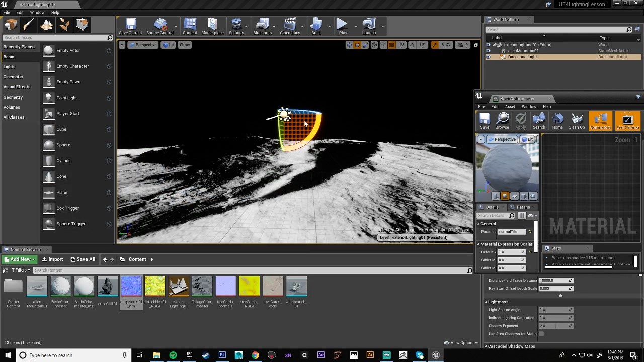Screen dimensions: 644x362
Task: Adjust the Shadow Exponent value slider
Action: point(556,326)
